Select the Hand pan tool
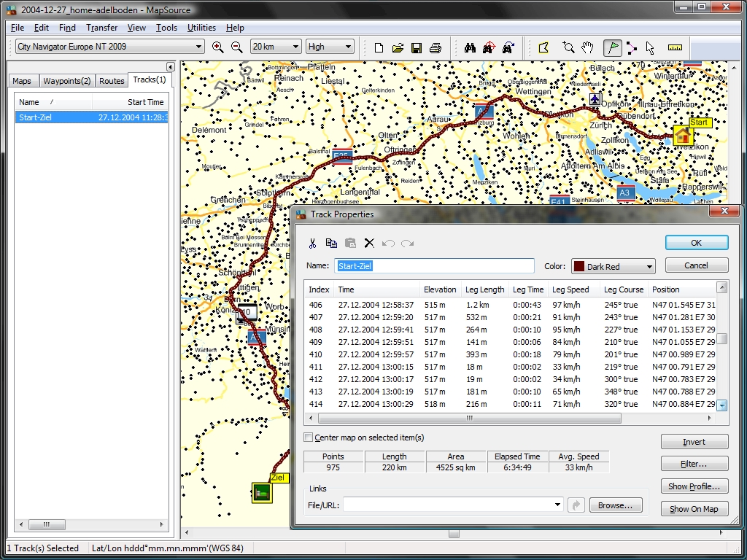Image resolution: width=747 pixels, height=560 pixels. click(x=587, y=47)
